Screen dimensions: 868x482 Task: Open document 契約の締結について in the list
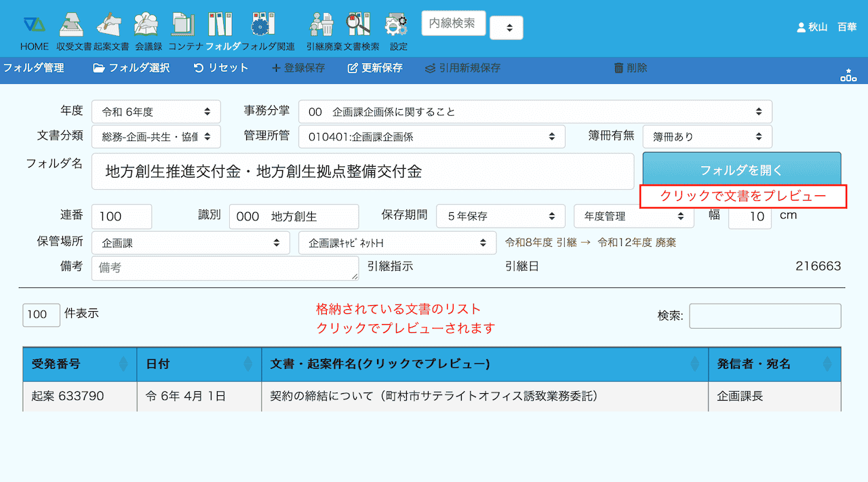[x=433, y=396]
